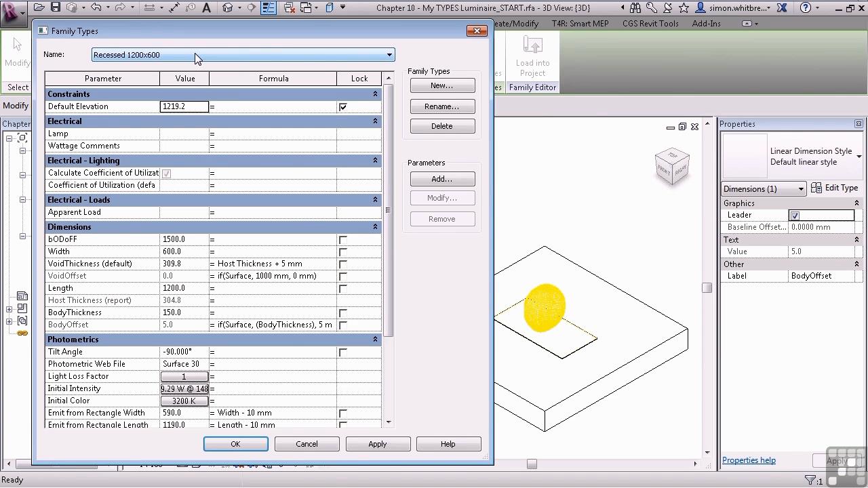Toggle lock checkbox for VoidThickness row
The image size is (868, 488).
(343, 264)
